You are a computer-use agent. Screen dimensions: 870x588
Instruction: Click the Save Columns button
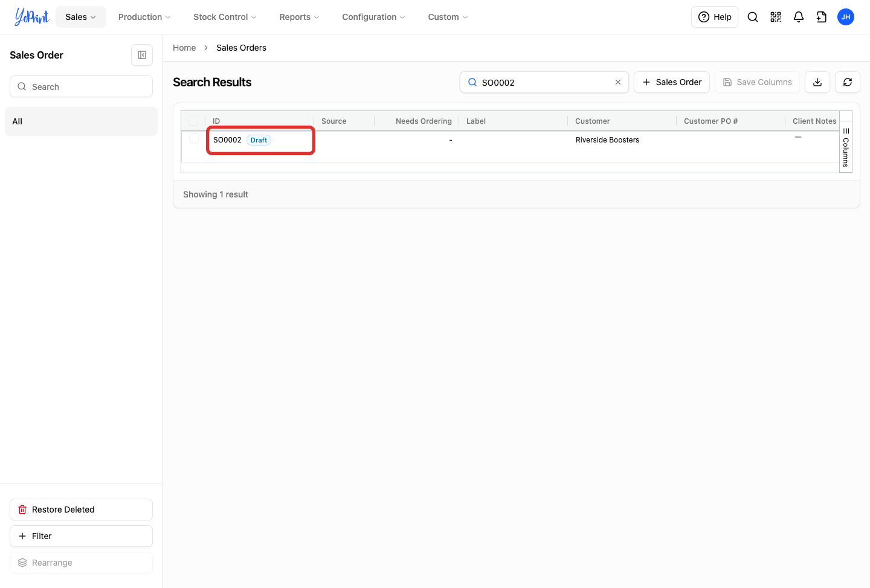tap(758, 82)
